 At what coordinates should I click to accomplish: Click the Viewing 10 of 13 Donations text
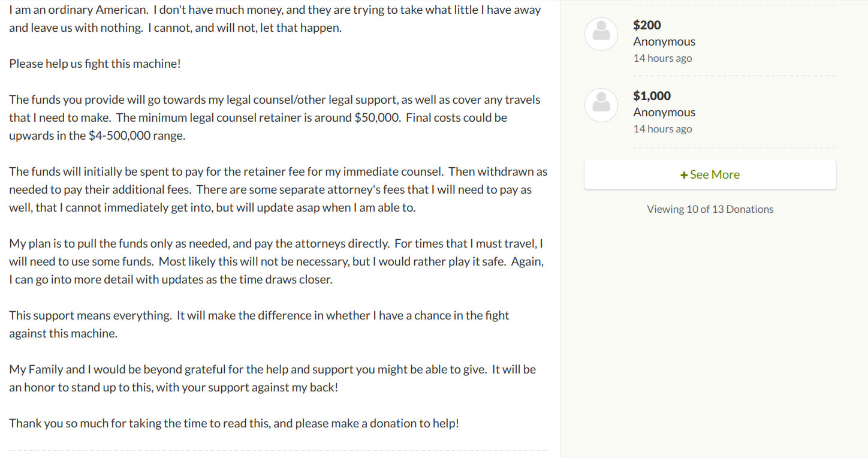tap(710, 209)
